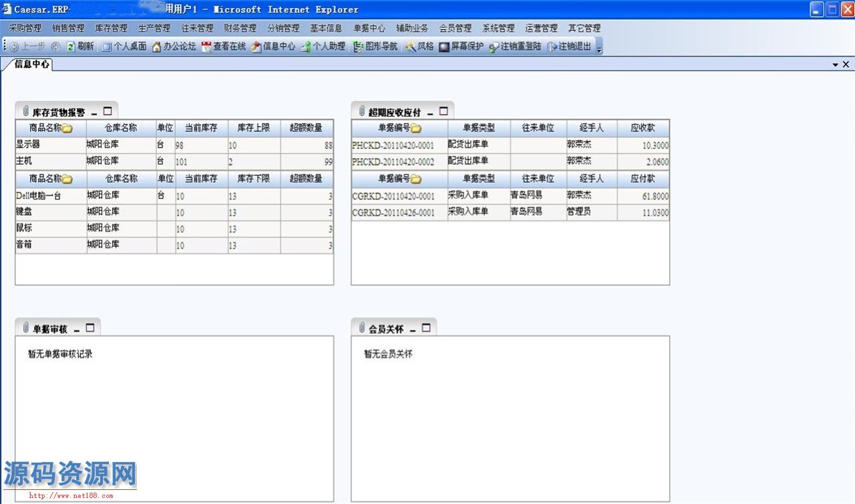Open the 销售管理 menu

click(68, 28)
